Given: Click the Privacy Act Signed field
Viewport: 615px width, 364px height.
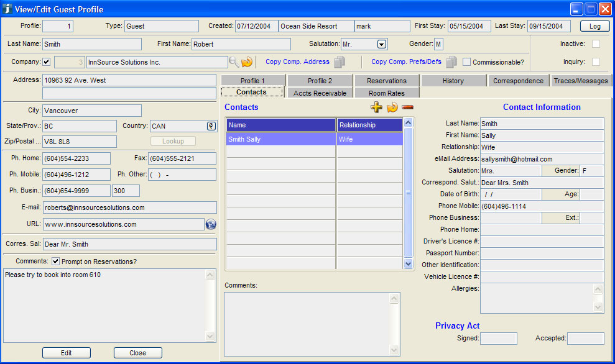Looking at the screenshot, I should pyautogui.click(x=499, y=338).
